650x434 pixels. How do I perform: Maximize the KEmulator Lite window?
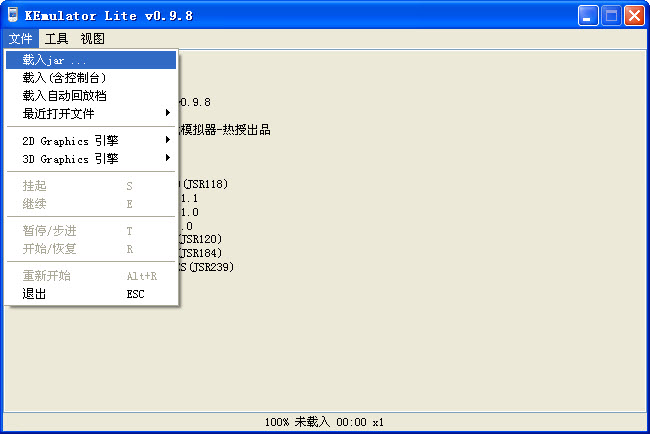click(x=611, y=16)
